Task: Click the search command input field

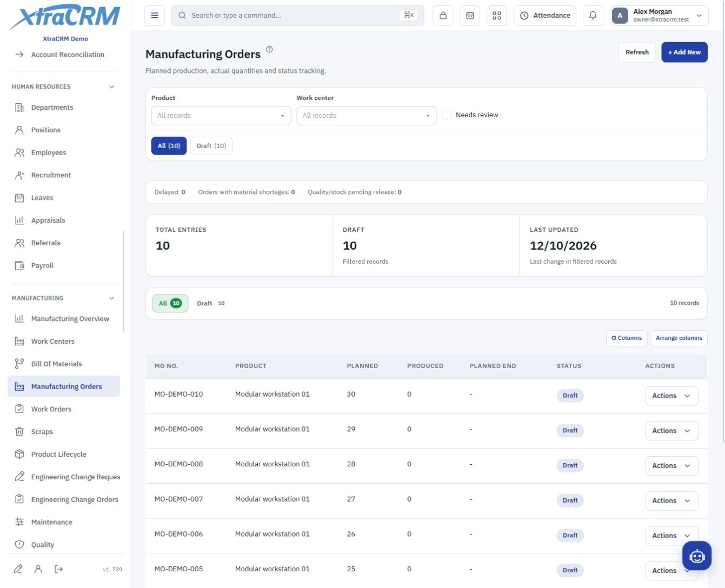Action: (297, 16)
